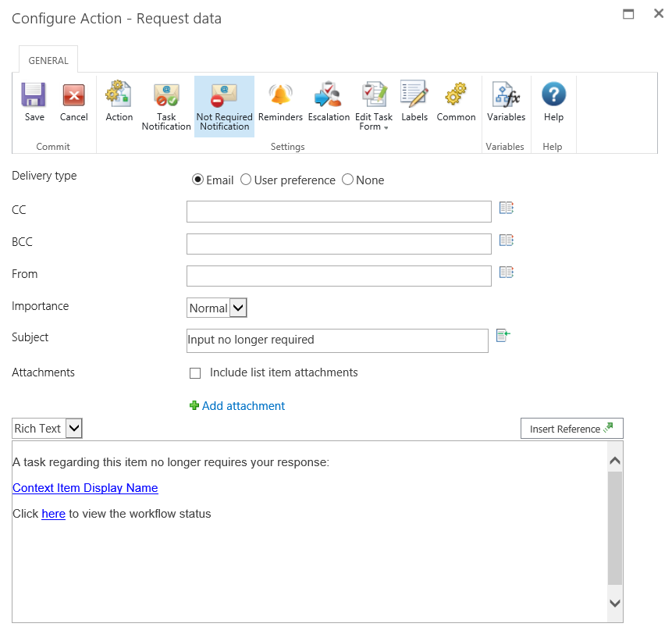Expand the Importance dropdown
Viewport: 672px width, 627px height.
click(239, 308)
